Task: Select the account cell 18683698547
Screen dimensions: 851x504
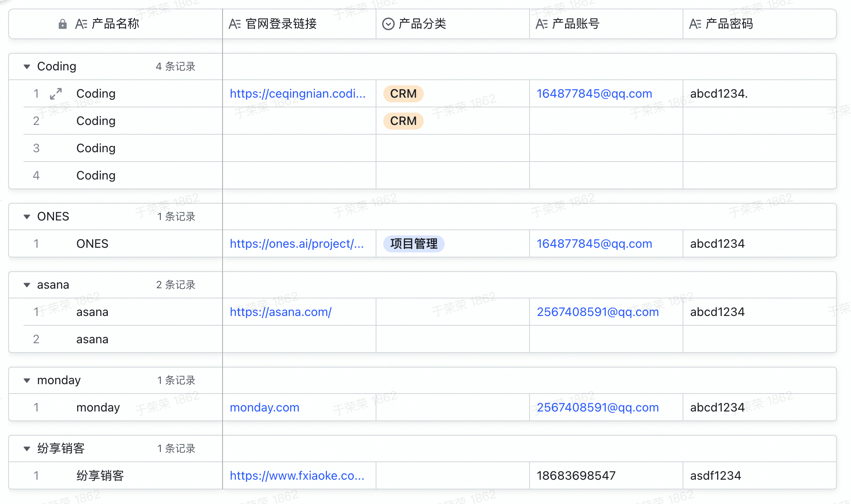Action: tap(606, 475)
